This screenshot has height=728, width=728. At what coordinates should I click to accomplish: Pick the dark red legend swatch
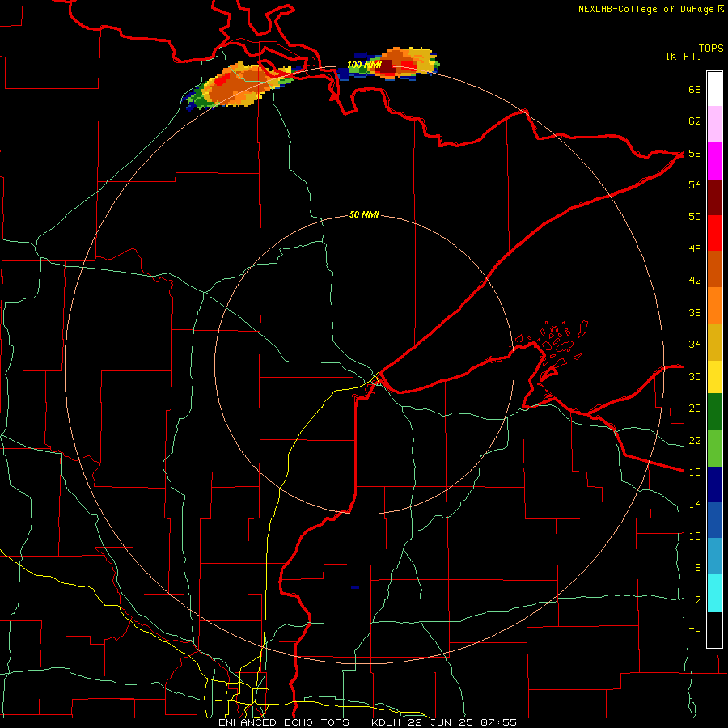pos(714,197)
